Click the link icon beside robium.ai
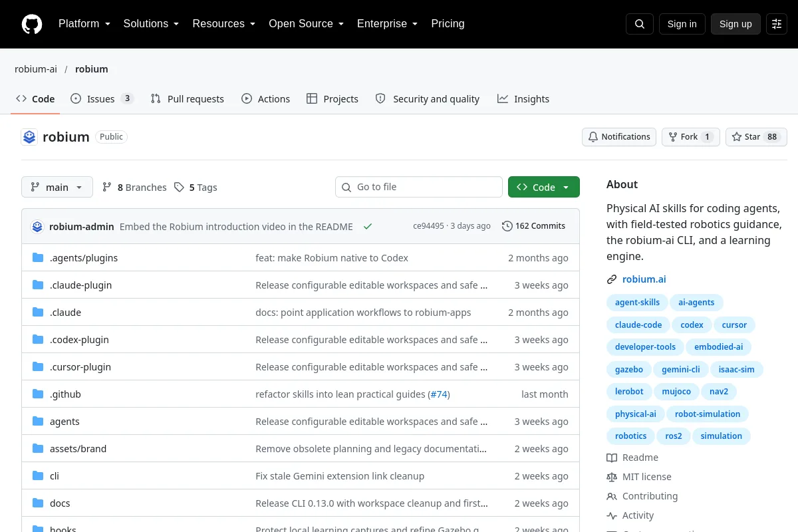 click(x=612, y=279)
